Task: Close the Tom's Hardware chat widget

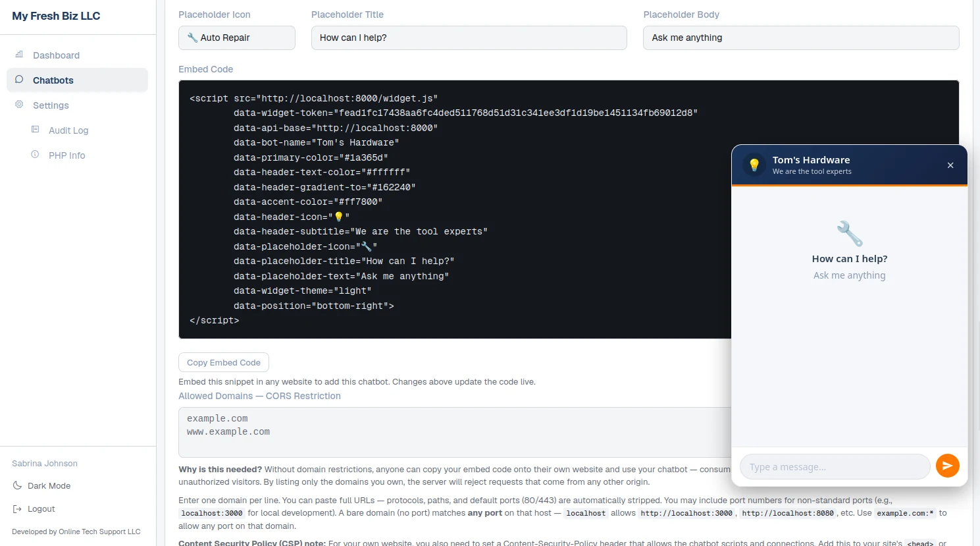Action: pyautogui.click(x=950, y=165)
